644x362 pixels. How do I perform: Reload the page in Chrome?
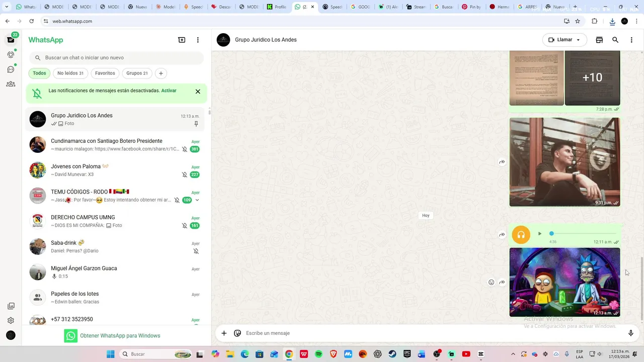tap(31, 21)
